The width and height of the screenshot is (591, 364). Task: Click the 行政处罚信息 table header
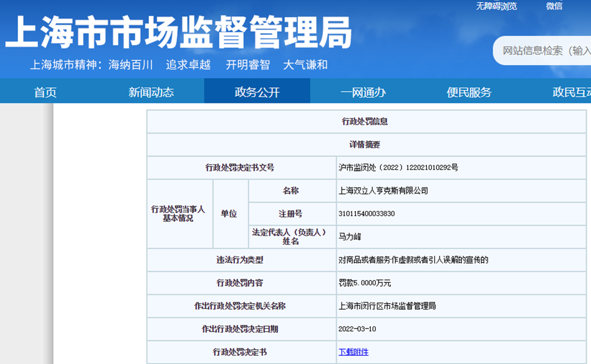click(x=365, y=122)
